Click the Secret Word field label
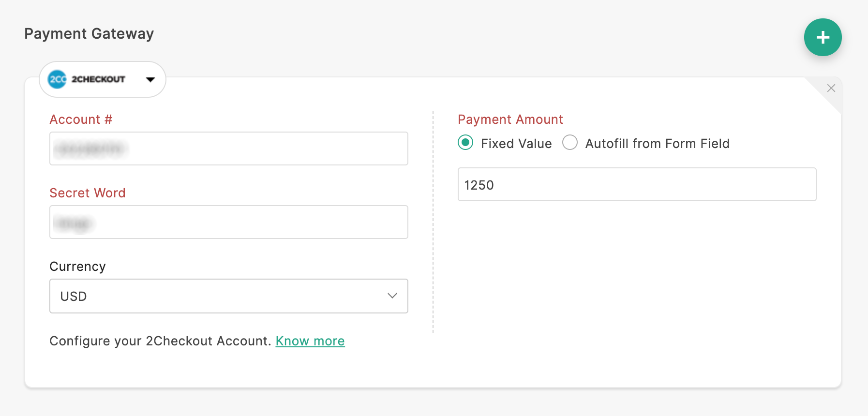The width and height of the screenshot is (868, 416). tap(88, 193)
